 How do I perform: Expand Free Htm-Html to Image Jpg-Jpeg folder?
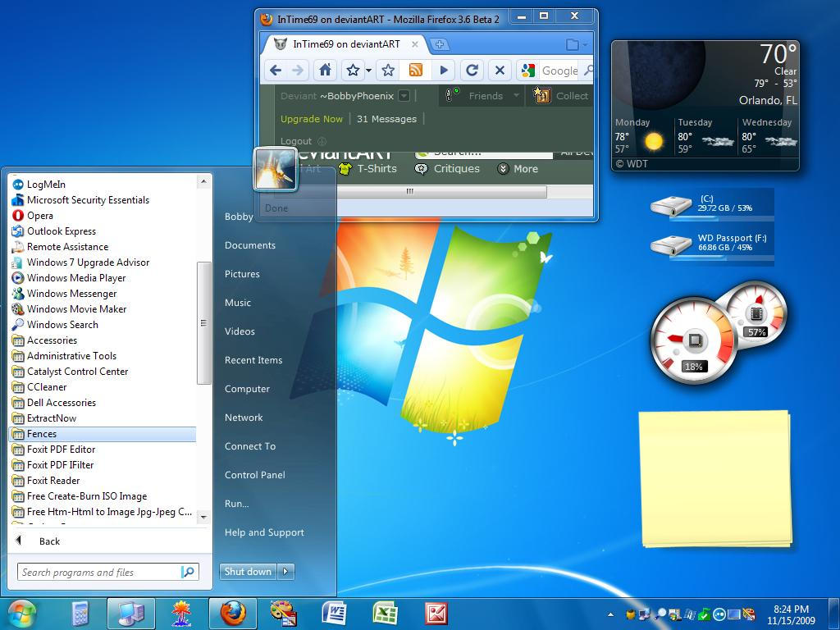(102, 512)
